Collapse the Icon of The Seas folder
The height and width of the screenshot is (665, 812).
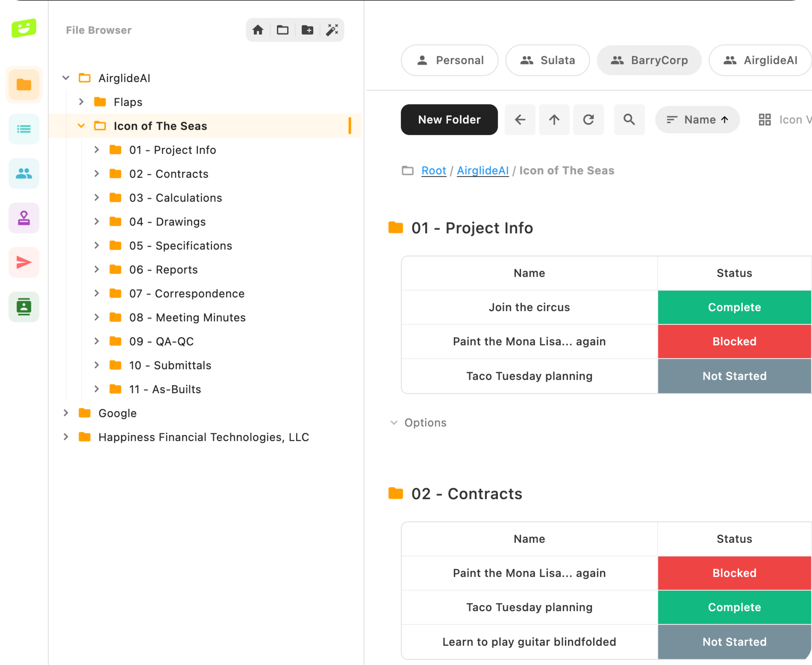tap(81, 126)
